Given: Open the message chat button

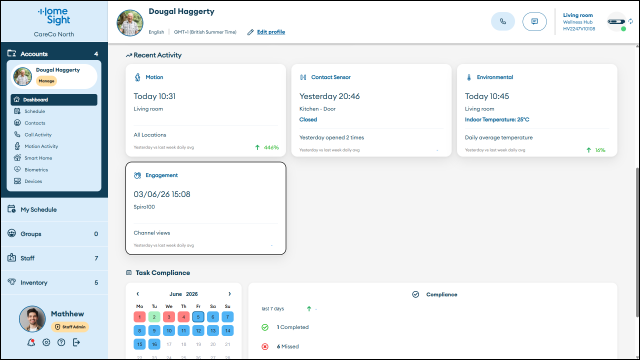Looking at the screenshot, I should point(534,21).
